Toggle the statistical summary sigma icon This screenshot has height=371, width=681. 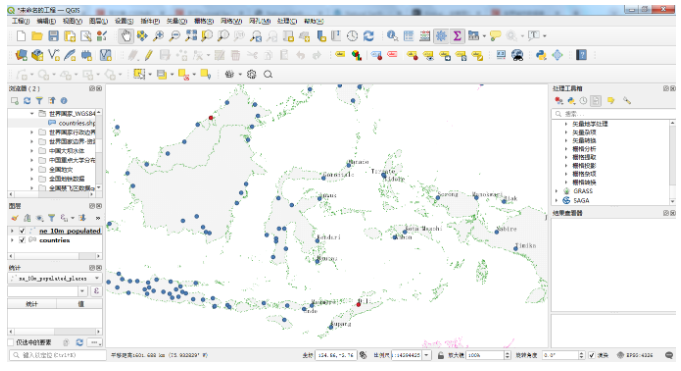(x=457, y=36)
